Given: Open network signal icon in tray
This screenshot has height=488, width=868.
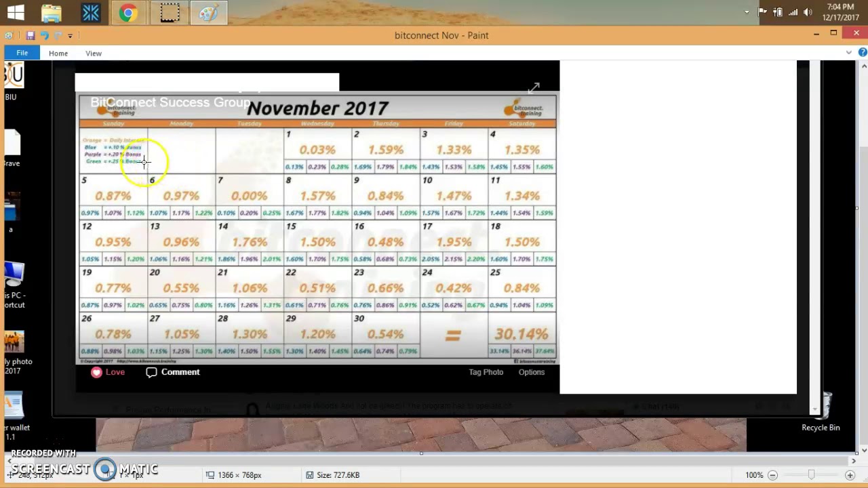Looking at the screenshot, I should (x=793, y=12).
